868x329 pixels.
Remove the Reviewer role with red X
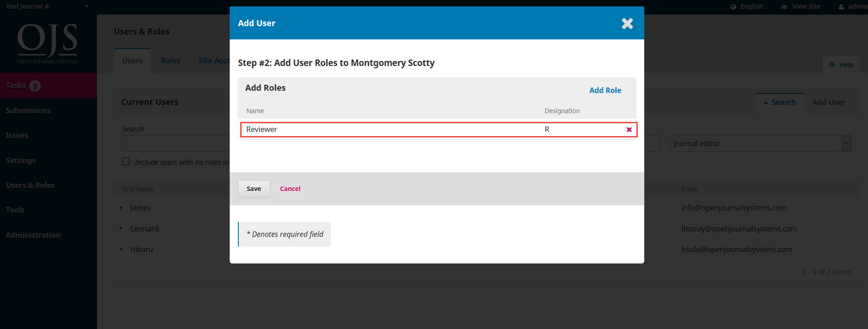coord(629,130)
